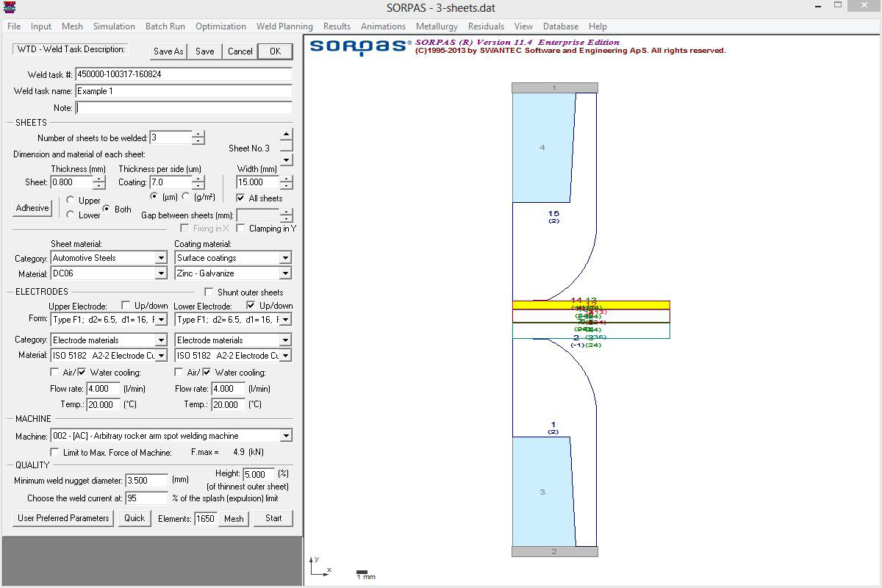Select the Upper adhesive radio option
882x588 pixels.
pyautogui.click(x=71, y=201)
